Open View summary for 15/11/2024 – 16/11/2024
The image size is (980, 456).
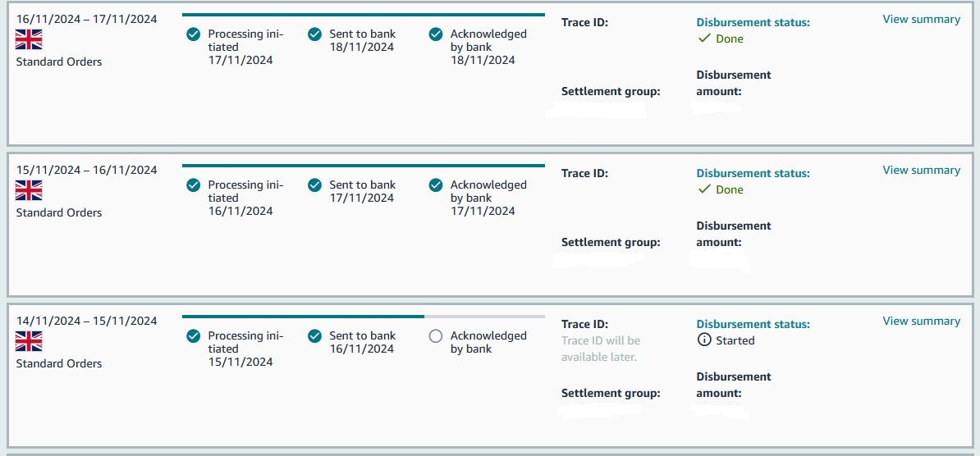click(x=921, y=170)
